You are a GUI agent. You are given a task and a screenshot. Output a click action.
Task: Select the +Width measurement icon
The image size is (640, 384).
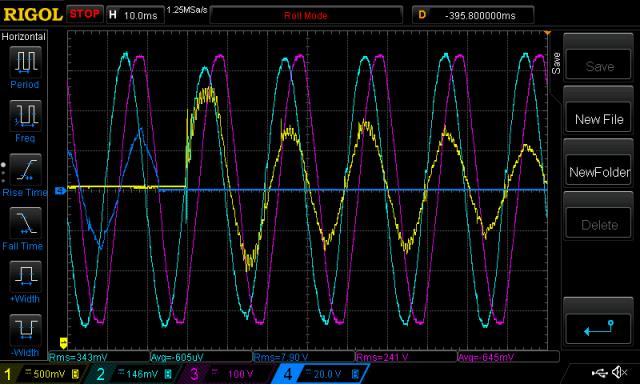coord(25,276)
